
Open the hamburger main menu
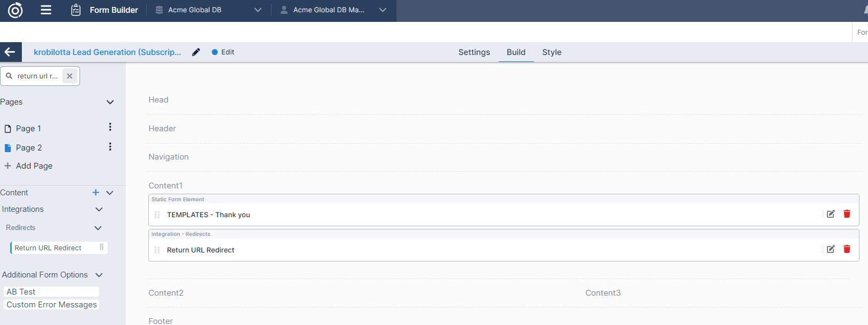click(x=46, y=10)
